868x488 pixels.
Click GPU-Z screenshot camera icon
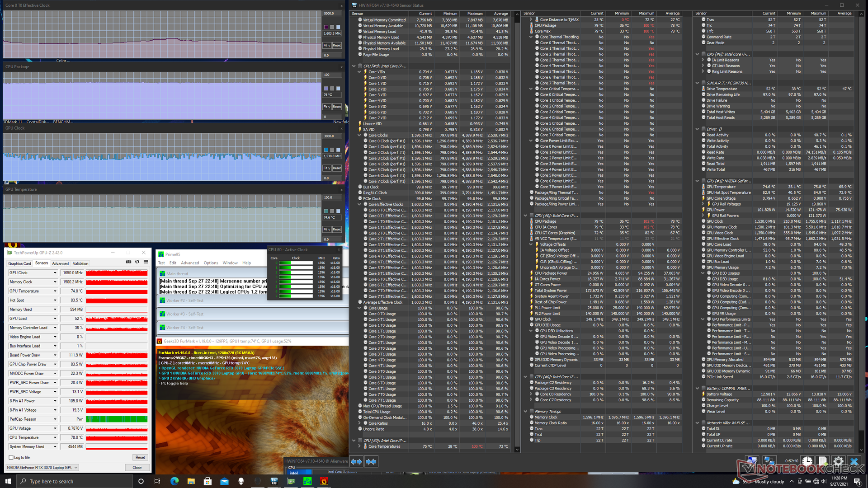pyautogui.click(x=128, y=262)
